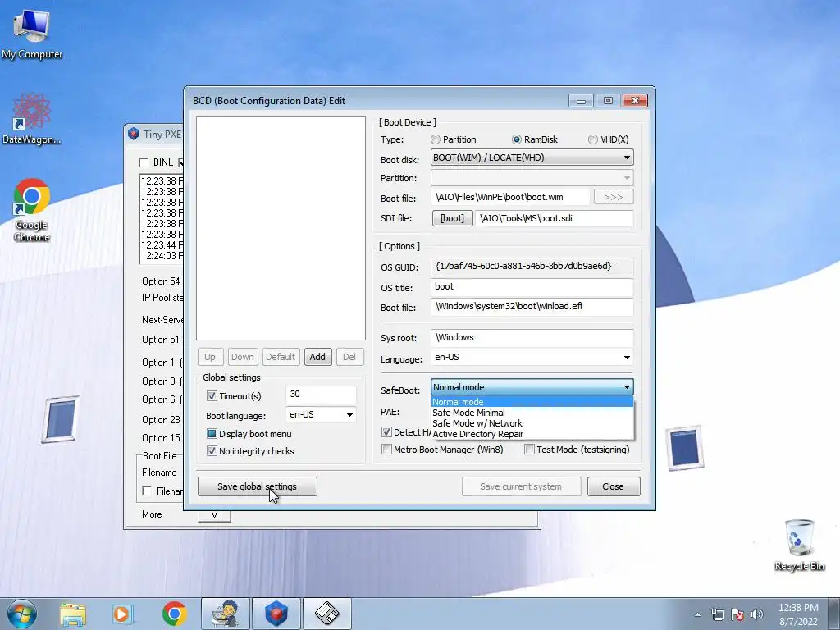Open the Windows Start menu
Screen dimensions: 840x630
coord(22,614)
